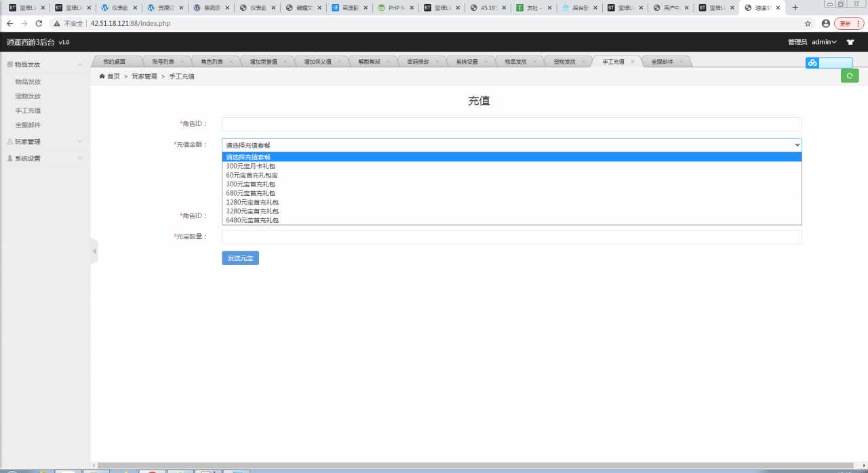Choose 300元宝月卡礼包 from the list
This screenshot has height=473, width=868.
pyautogui.click(x=250, y=166)
